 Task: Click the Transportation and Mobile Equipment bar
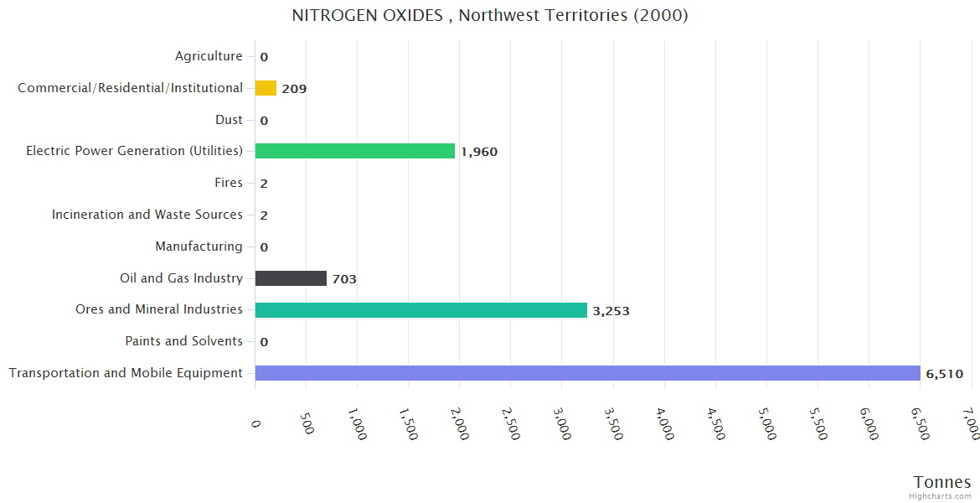pos(586,373)
